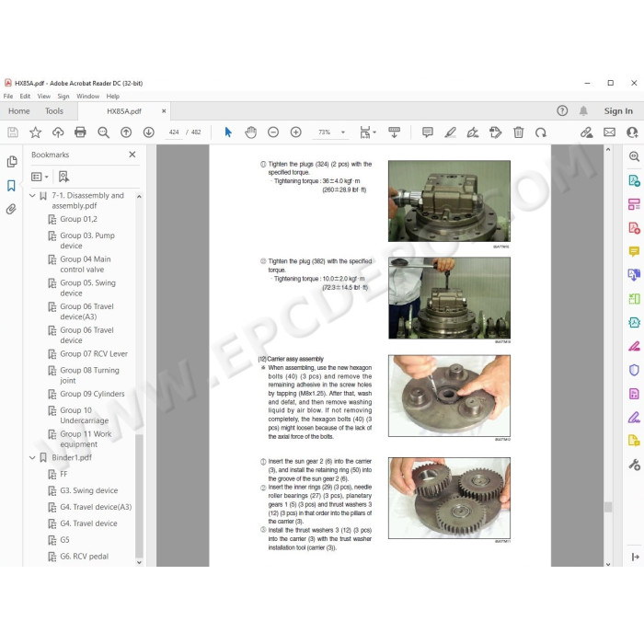
Task: Open the Sign document tool
Action: click(473, 132)
